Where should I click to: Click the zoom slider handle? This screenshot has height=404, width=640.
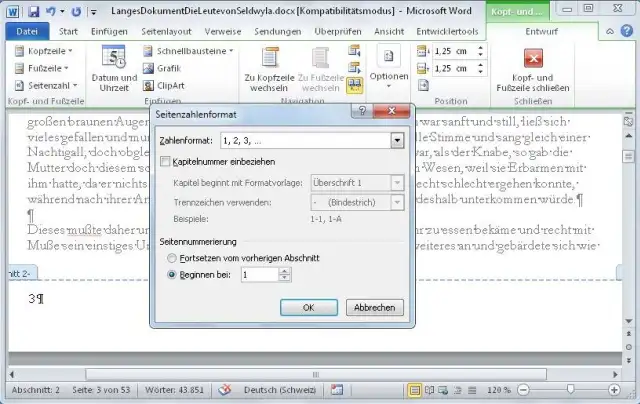tap(570, 390)
